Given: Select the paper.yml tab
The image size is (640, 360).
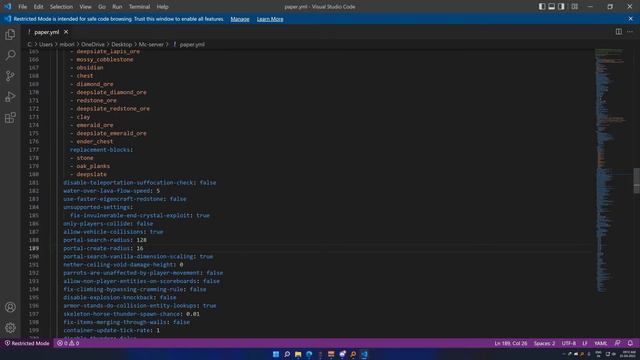Looking at the screenshot, I should (47, 32).
